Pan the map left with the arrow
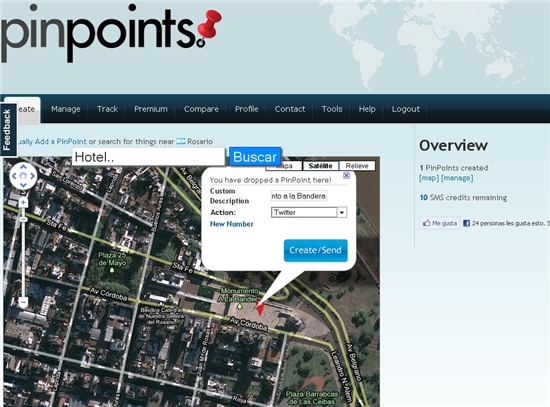This screenshot has height=407, width=550. pyautogui.click(x=14, y=176)
